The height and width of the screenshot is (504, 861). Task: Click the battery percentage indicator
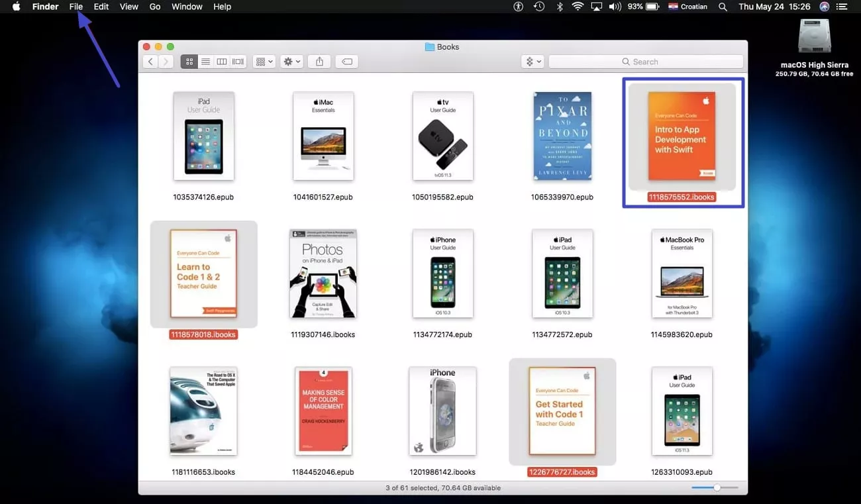tap(634, 7)
